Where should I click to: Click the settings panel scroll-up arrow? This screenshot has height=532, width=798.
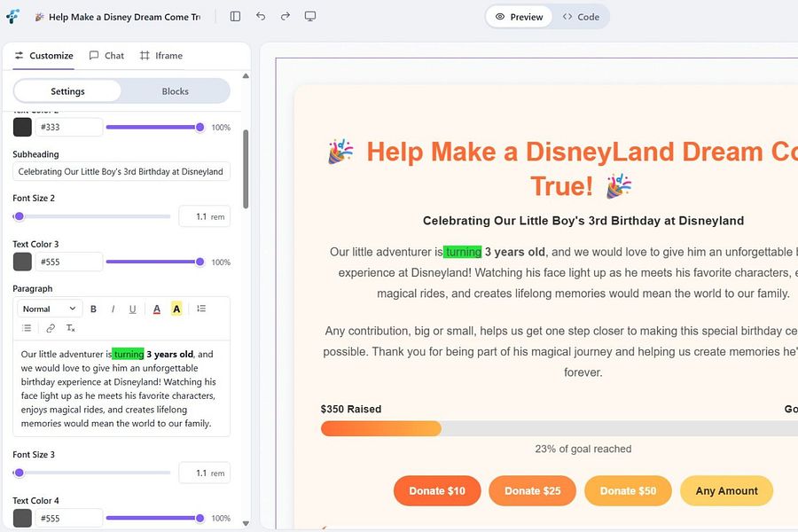point(246,76)
